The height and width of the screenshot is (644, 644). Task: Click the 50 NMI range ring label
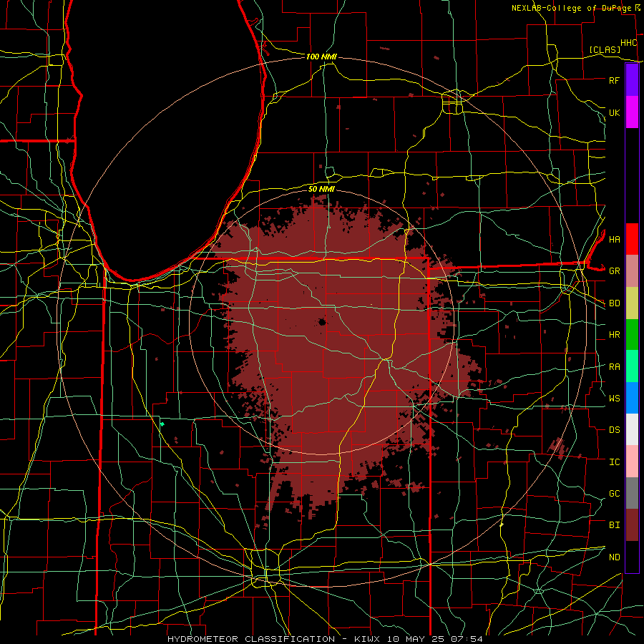point(321,189)
